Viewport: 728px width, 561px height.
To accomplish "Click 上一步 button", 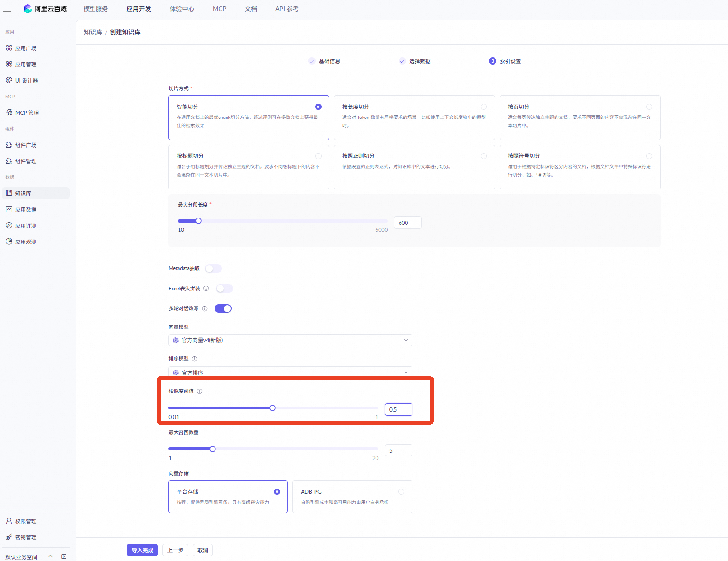I will coord(175,550).
